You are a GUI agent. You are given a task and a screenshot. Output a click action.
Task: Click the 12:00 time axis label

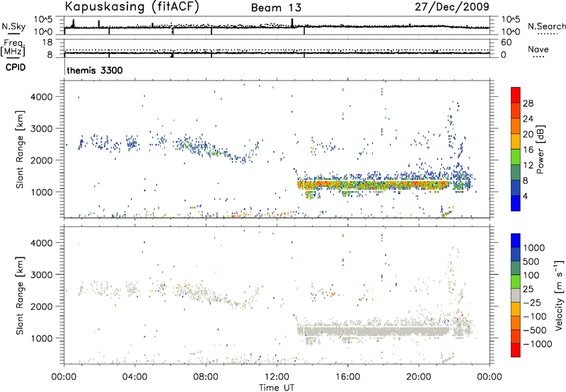coord(277,377)
